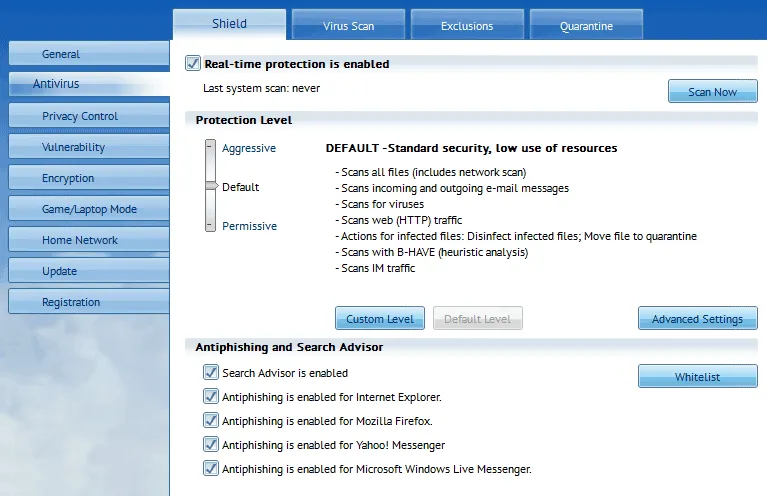The image size is (767, 496).
Task: Select General in the sidebar
Action: tap(89, 54)
